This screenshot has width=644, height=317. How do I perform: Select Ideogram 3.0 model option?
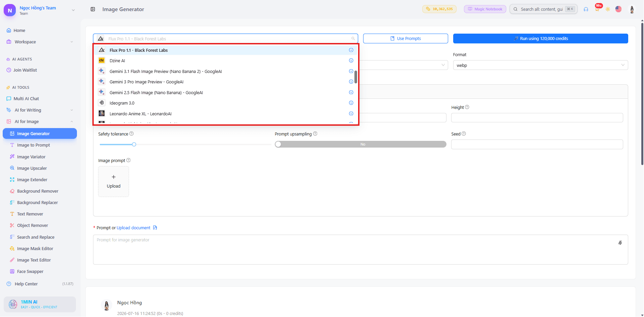(225, 103)
